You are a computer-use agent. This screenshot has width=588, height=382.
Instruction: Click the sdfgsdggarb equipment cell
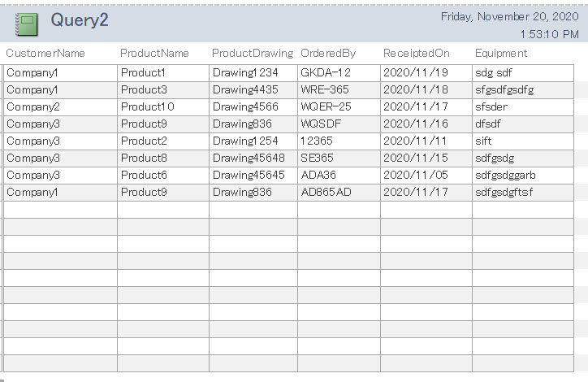[506, 175]
